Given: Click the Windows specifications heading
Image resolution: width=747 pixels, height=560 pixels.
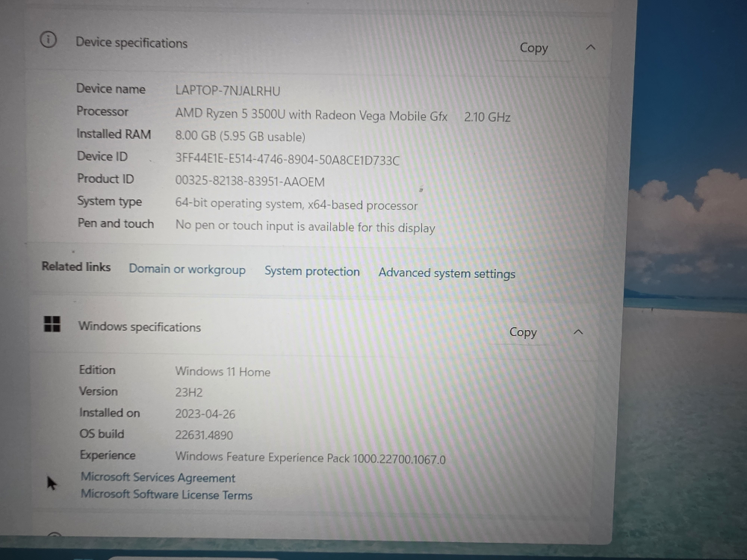Looking at the screenshot, I should point(140,327).
